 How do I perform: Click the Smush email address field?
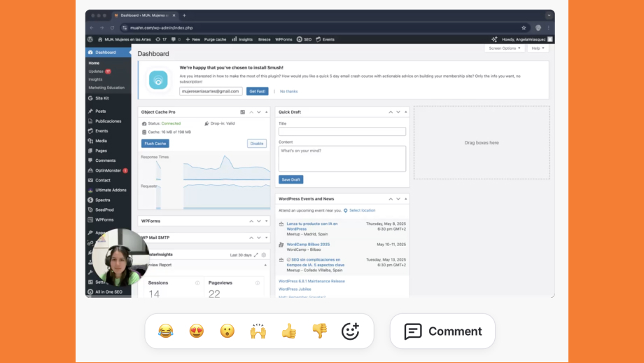tap(211, 91)
